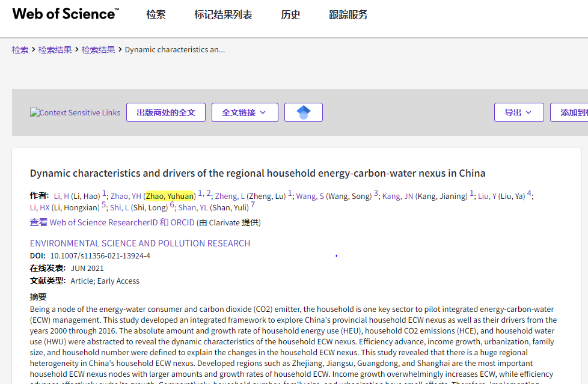Click the Context Sensitive Links image

pyautogui.click(x=75, y=112)
